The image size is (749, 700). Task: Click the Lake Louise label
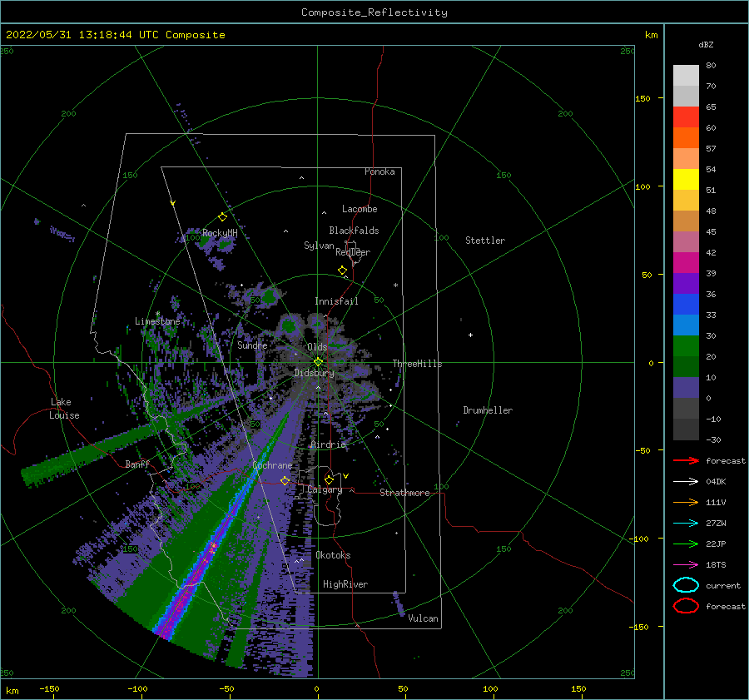point(64,409)
